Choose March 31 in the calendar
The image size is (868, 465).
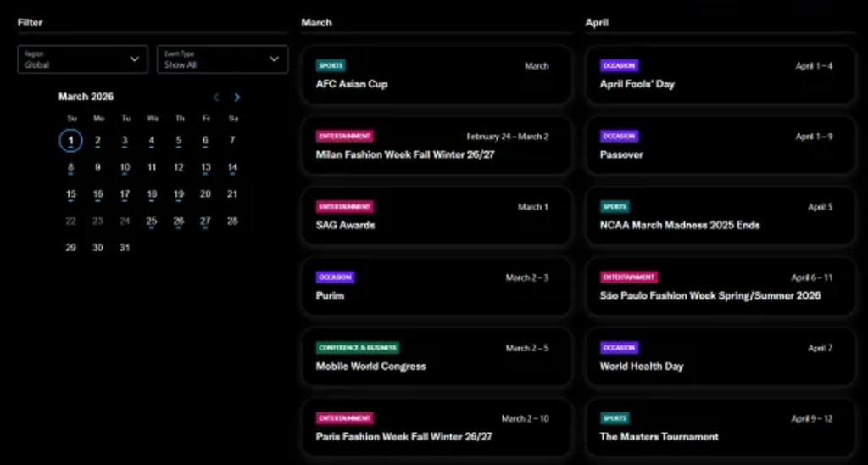tap(125, 248)
